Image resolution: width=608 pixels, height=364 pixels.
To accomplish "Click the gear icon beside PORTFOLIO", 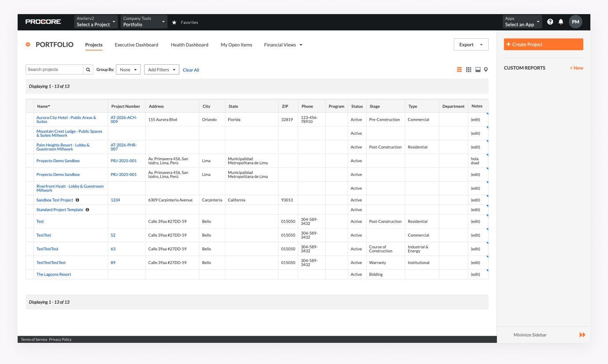I will click(x=28, y=45).
